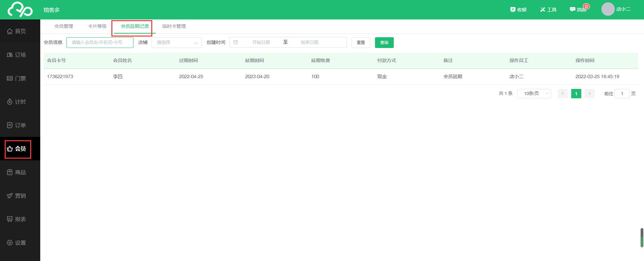Screen dimensions: 644x261
Task: Click payment method 现金 cell
Action: (x=382, y=76)
